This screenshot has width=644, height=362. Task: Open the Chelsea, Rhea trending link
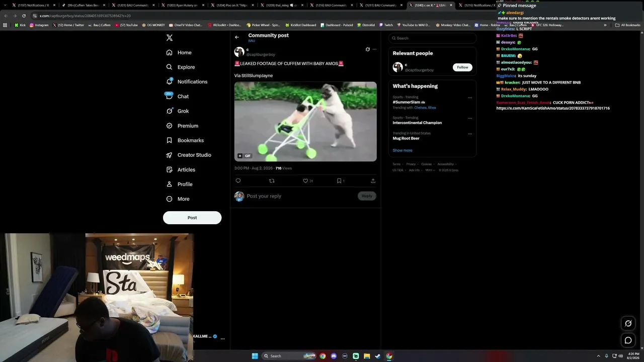click(425, 108)
